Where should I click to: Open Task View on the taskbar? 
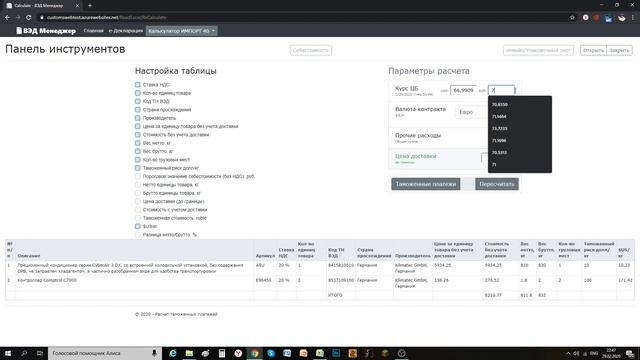coord(40,353)
